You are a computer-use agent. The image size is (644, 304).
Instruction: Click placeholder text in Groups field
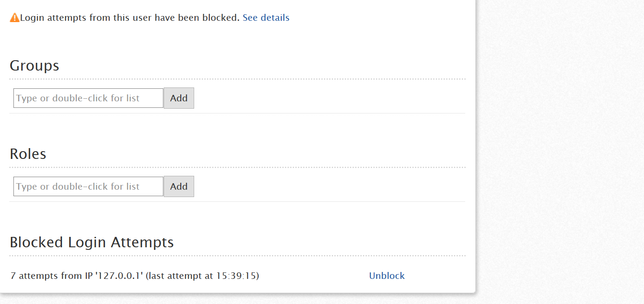(x=78, y=98)
